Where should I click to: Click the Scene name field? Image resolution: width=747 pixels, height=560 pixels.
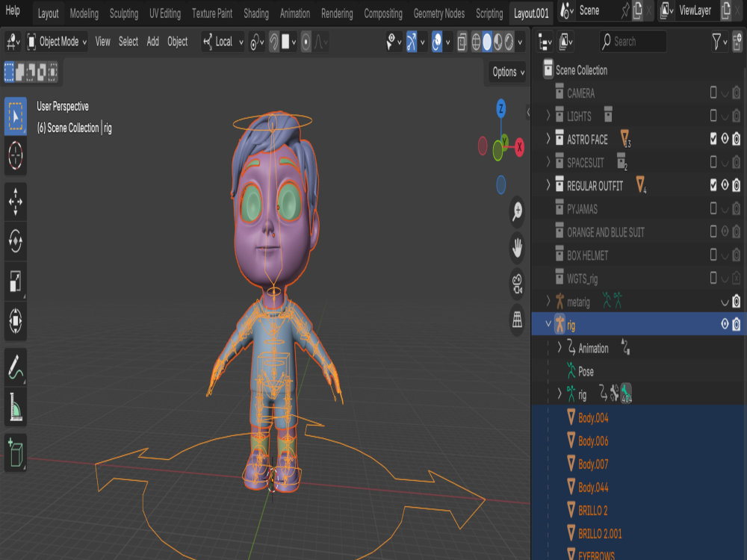tap(598, 10)
